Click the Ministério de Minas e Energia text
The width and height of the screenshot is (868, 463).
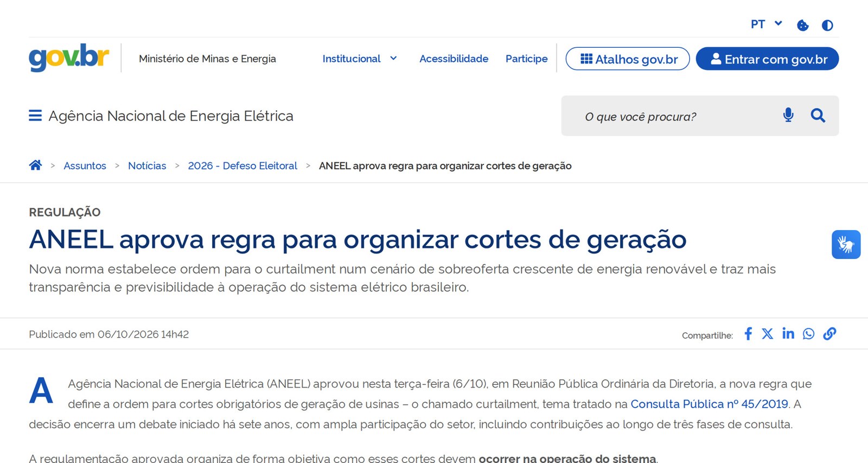pos(207,59)
